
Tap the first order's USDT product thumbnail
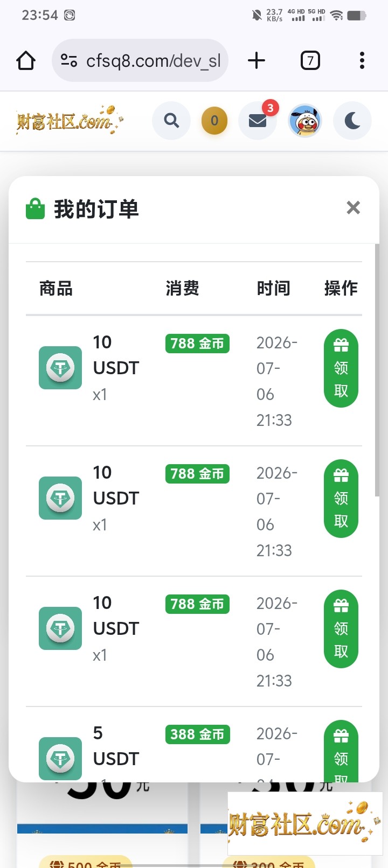tap(60, 368)
